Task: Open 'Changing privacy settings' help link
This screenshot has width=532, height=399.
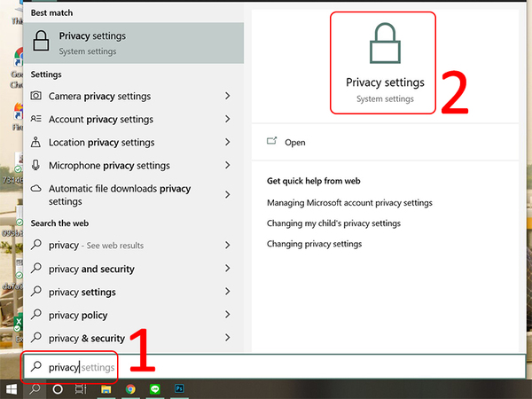Action: (314, 244)
